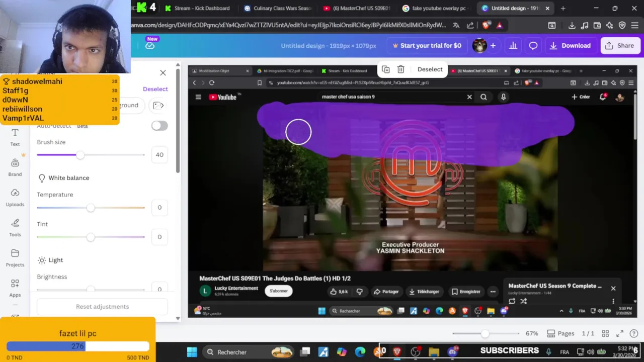Image resolution: width=644 pixels, height=362 pixels.
Task: Click the Reset adjustments button
Action: [x=102, y=307]
